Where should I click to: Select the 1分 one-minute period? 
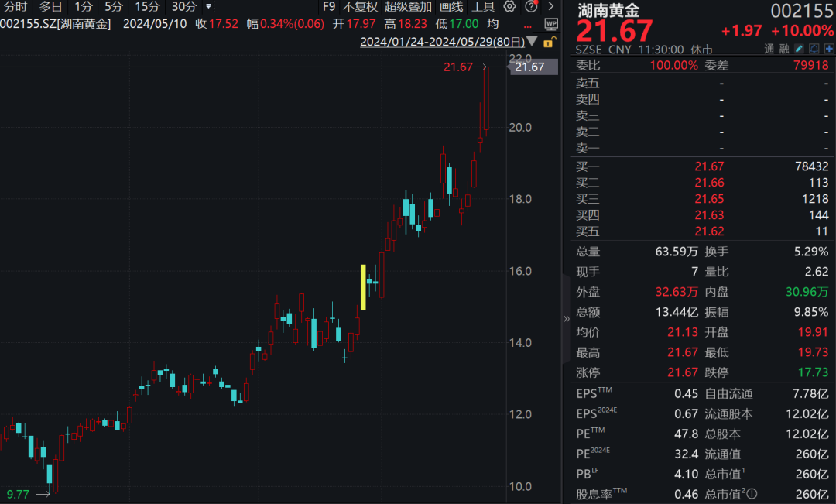pyautogui.click(x=83, y=7)
